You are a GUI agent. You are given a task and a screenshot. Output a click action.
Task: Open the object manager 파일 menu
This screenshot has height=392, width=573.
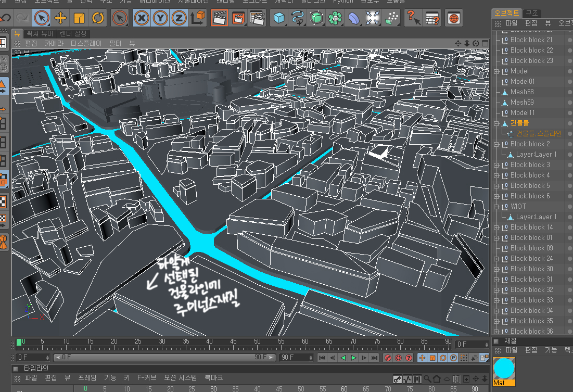point(511,23)
